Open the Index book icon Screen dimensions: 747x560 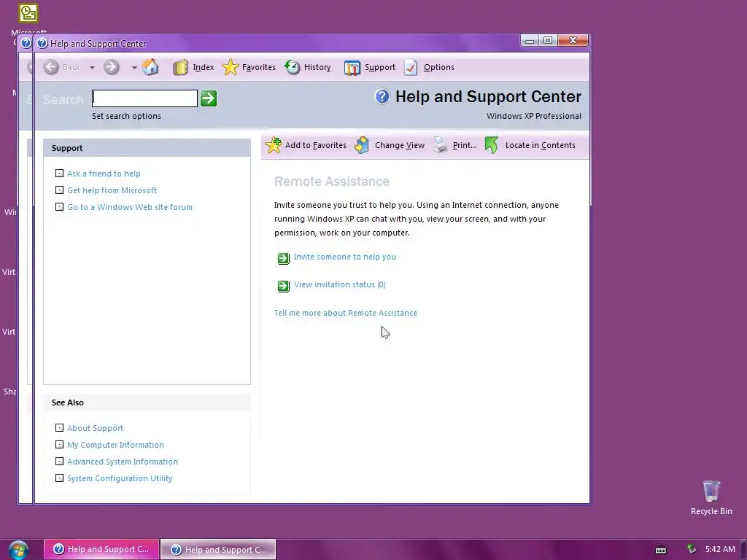click(x=180, y=68)
